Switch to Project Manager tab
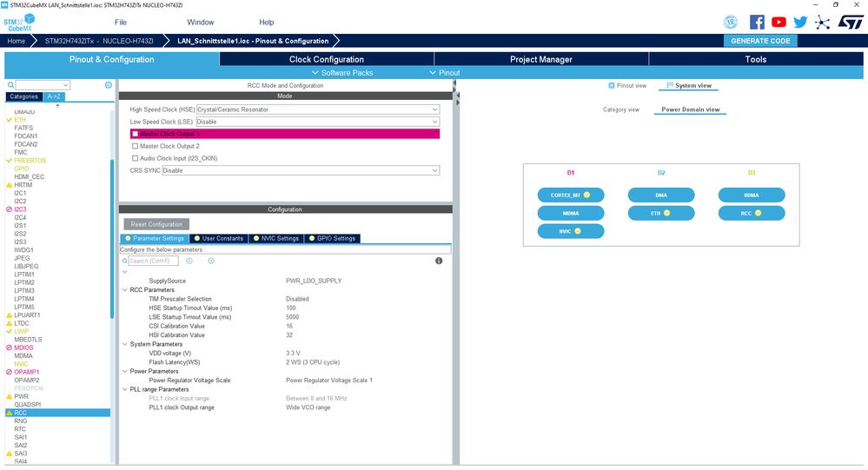The width and height of the screenshot is (868, 470). [540, 59]
